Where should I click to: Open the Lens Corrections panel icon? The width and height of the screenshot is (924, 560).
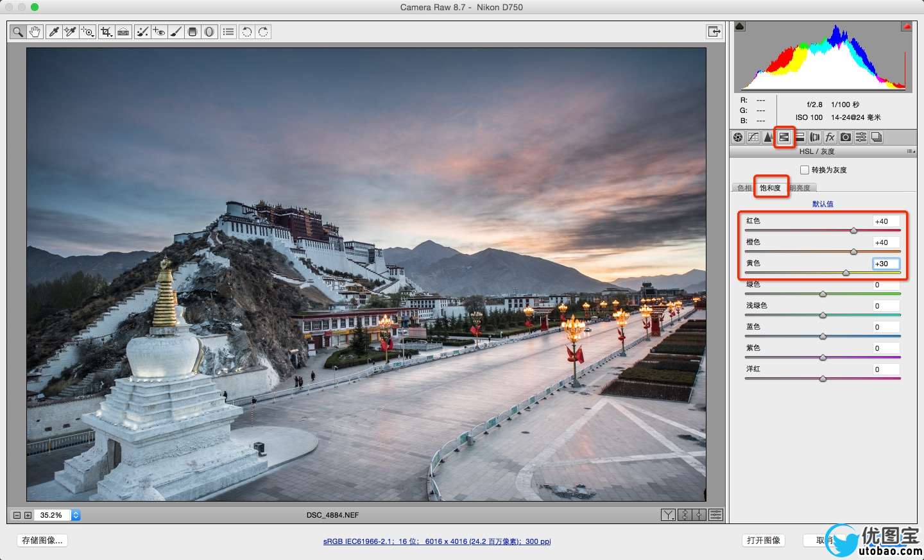(x=815, y=137)
